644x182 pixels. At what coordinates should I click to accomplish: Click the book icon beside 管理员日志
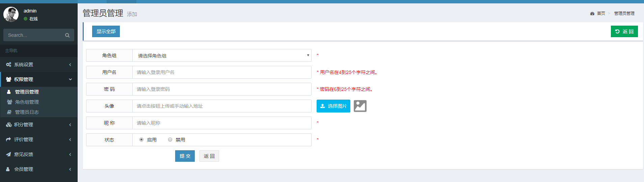pos(9,112)
